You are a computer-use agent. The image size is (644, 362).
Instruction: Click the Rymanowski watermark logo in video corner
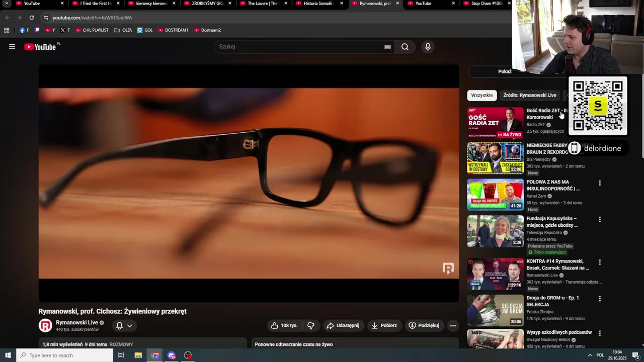448,268
